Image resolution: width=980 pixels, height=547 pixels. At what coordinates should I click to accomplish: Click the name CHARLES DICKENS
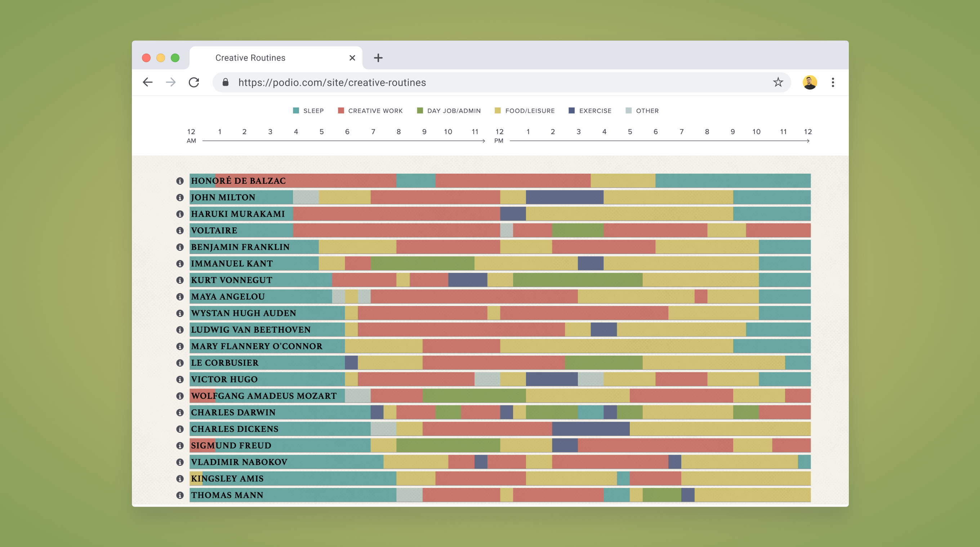[x=234, y=429]
